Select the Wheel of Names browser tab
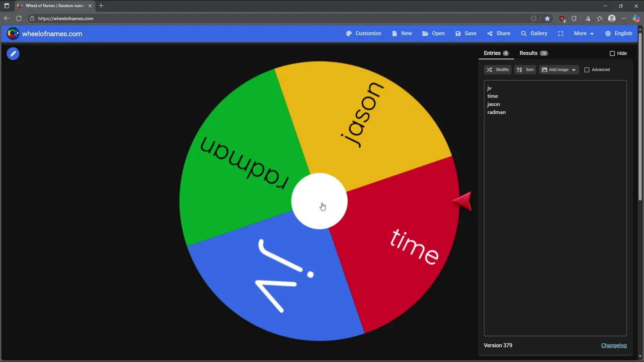This screenshot has width=644, height=362. 54,6
